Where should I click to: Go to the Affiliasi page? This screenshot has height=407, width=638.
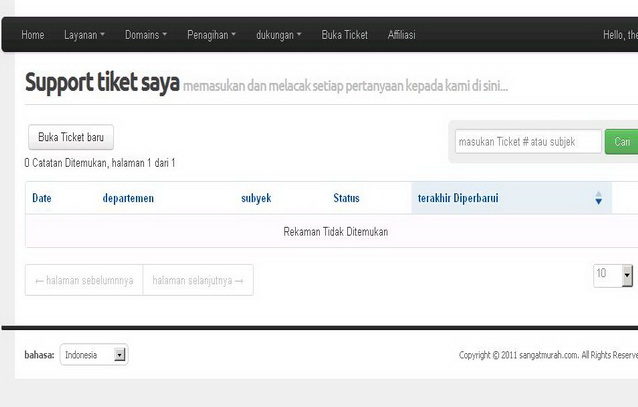click(x=401, y=35)
